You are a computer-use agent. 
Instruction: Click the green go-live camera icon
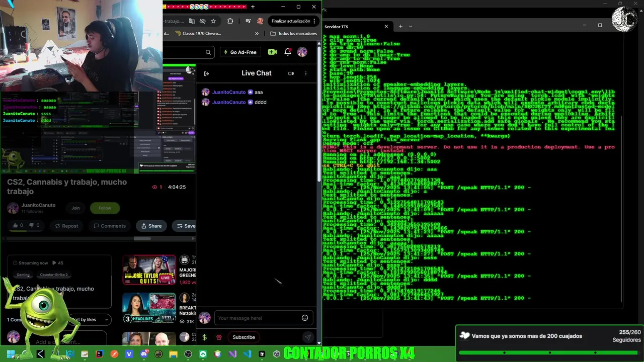click(272, 52)
